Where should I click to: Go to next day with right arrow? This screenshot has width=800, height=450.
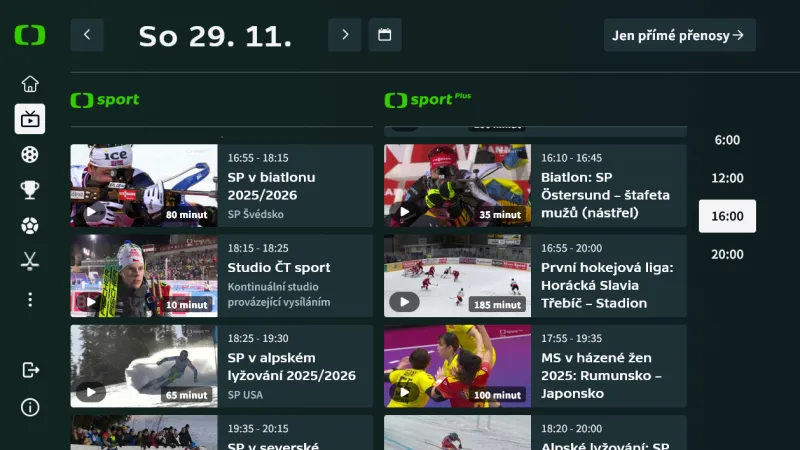(345, 35)
